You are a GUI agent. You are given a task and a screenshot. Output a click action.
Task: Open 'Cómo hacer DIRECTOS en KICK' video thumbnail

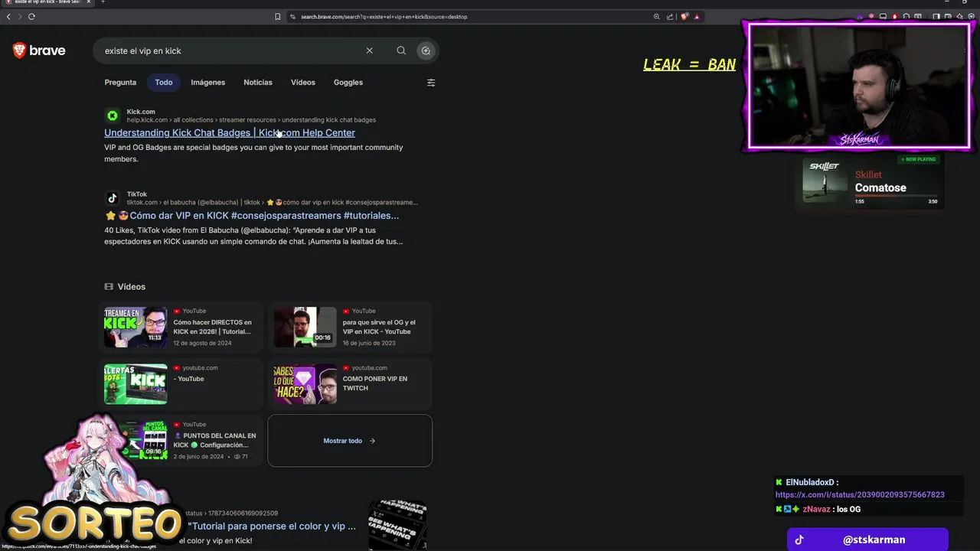(136, 327)
